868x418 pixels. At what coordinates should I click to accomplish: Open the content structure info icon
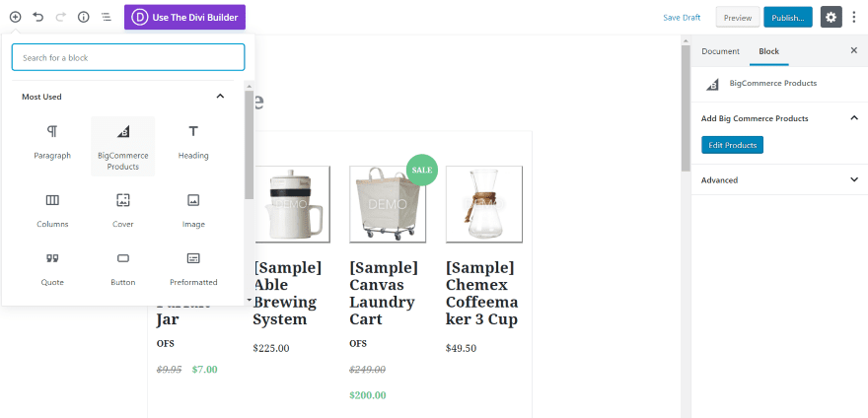pos(83,17)
